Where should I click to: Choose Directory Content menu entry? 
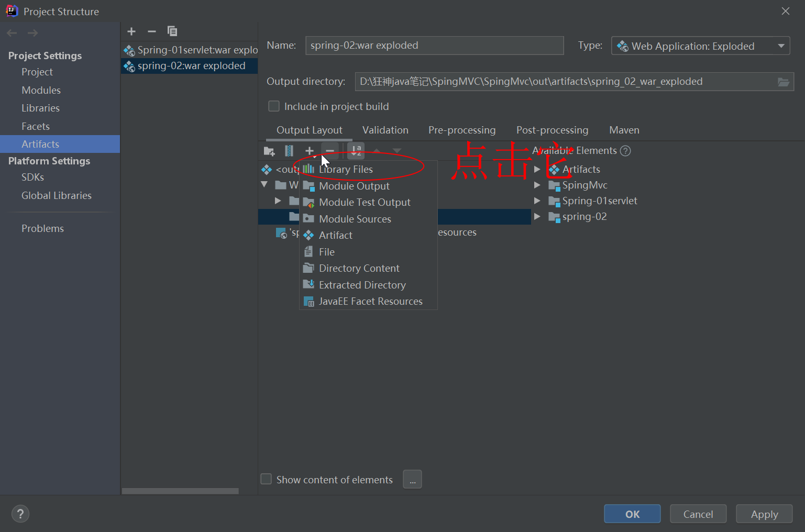[368, 268]
